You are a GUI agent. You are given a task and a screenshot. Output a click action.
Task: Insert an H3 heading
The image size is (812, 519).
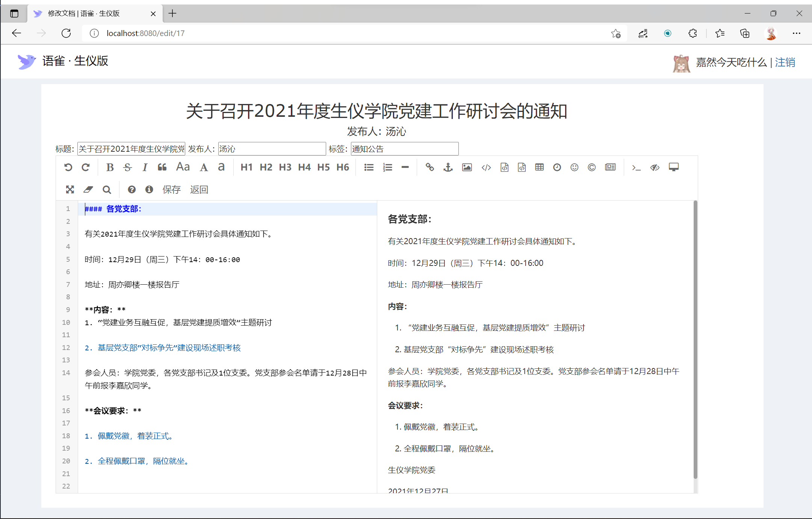[x=285, y=167]
